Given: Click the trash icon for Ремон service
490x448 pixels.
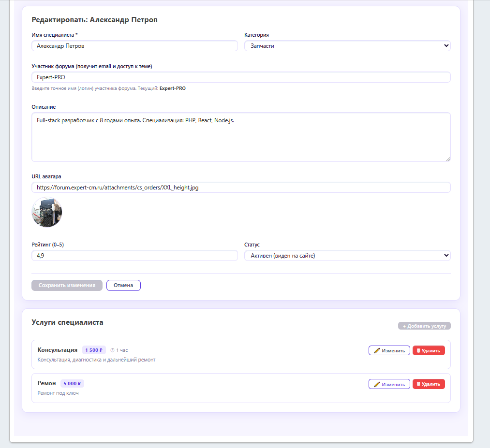Looking at the screenshot, I should 418,384.
